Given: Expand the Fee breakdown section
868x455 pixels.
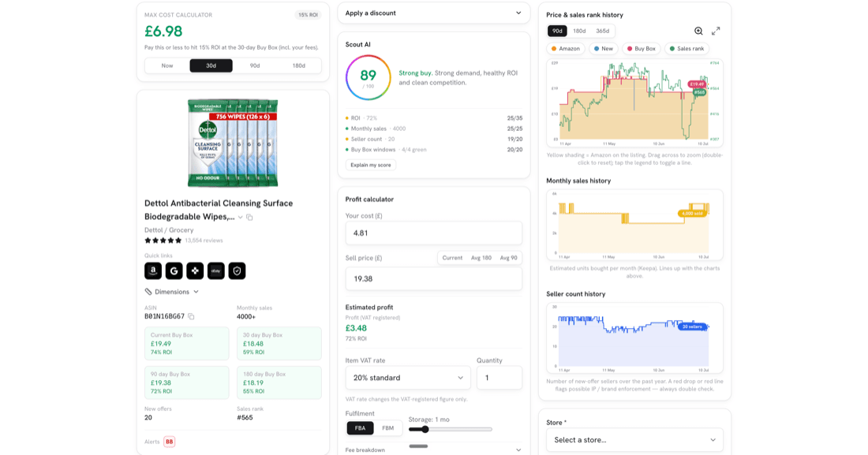Looking at the screenshot, I should point(434,450).
